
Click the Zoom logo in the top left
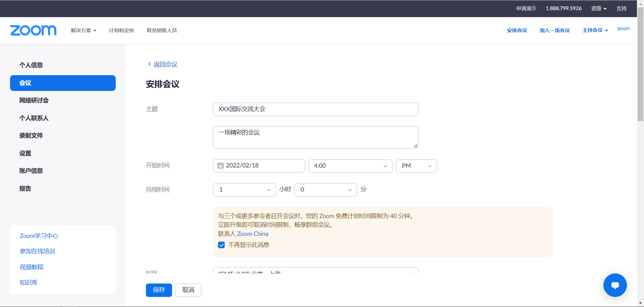[33, 30]
